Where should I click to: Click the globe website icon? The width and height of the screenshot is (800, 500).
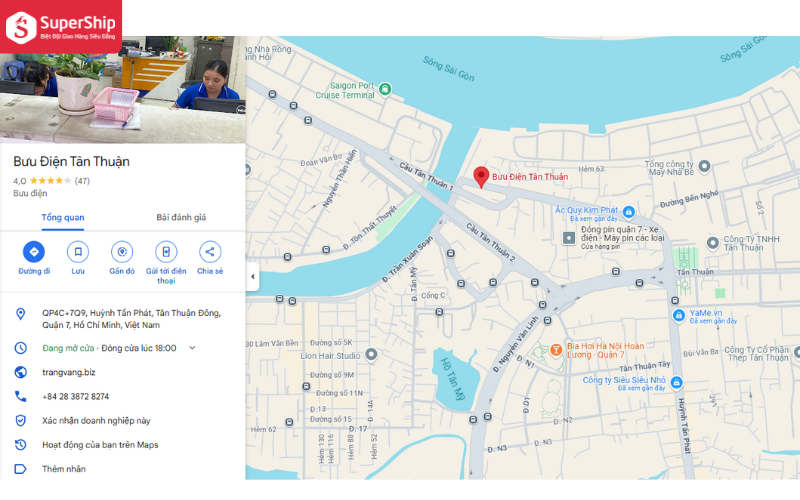pyautogui.click(x=20, y=372)
